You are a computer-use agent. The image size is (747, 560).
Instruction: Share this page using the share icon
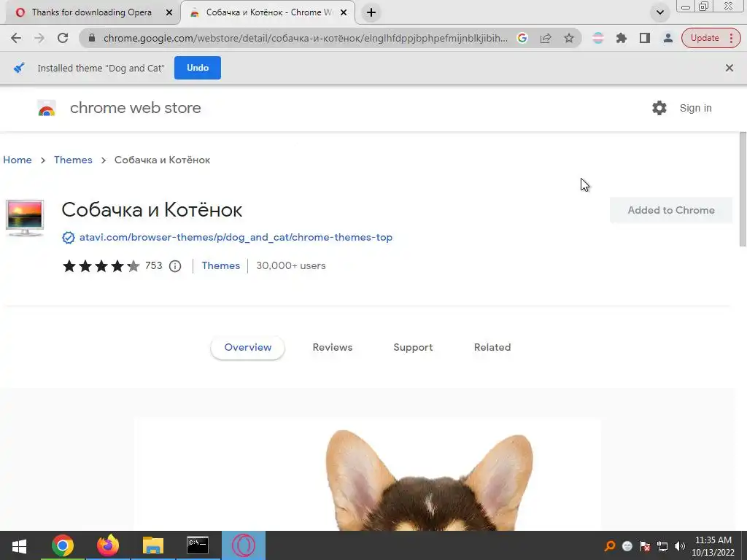pos(546,38)
